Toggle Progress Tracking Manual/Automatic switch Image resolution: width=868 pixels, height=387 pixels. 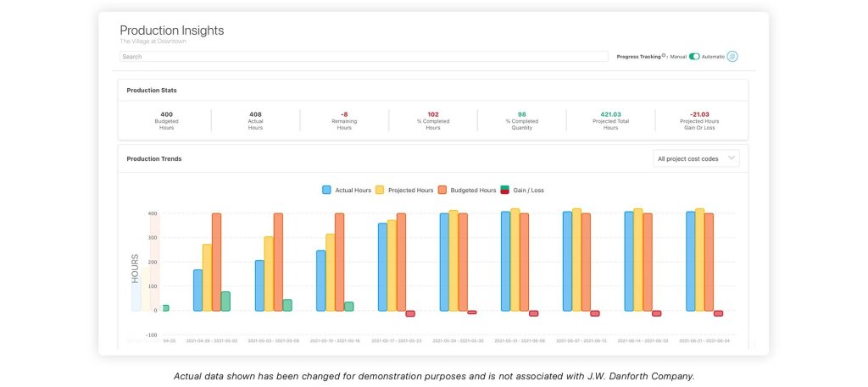[694, 57]
